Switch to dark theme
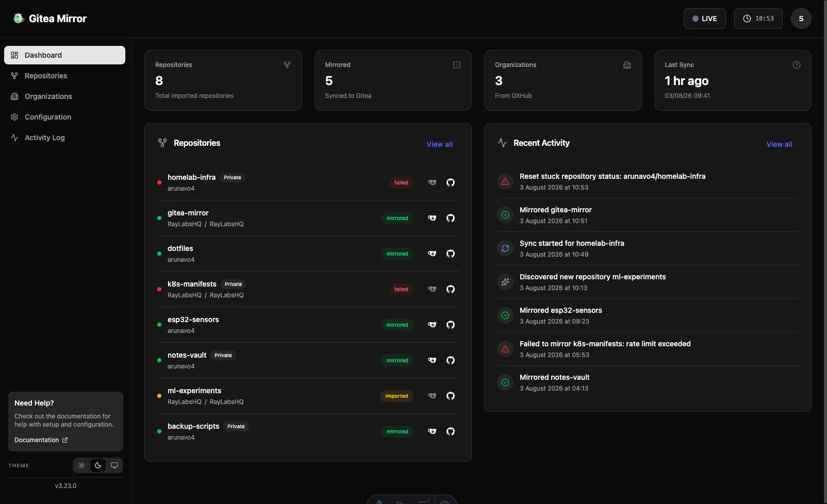The height and width of the screenshot is (504, 827). [98, 465]
